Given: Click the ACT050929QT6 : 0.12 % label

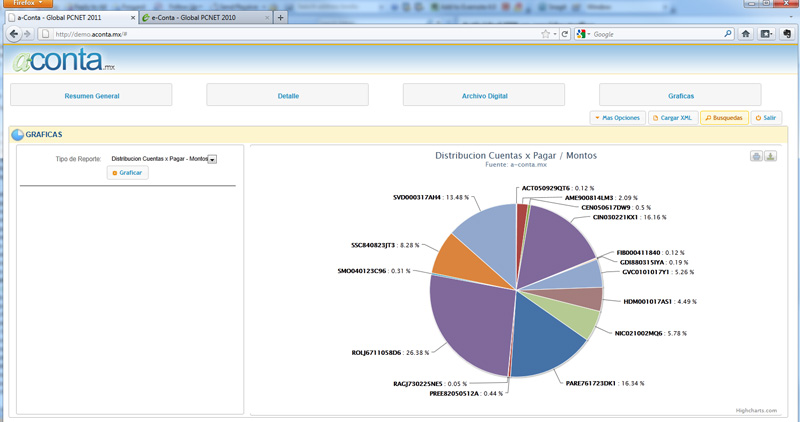Looking at the screenshot, I should tap(558, 188).
